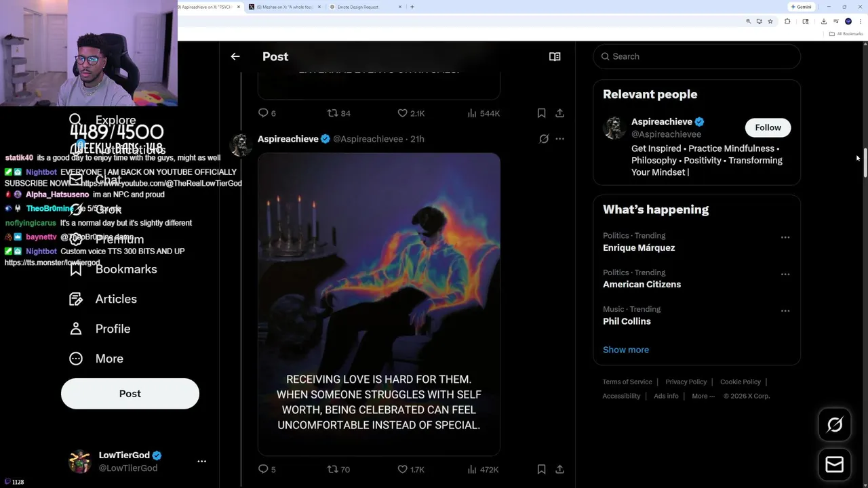Click Grok icon on Aspireachieve post header
868x488 pixels.
(544, 139)
